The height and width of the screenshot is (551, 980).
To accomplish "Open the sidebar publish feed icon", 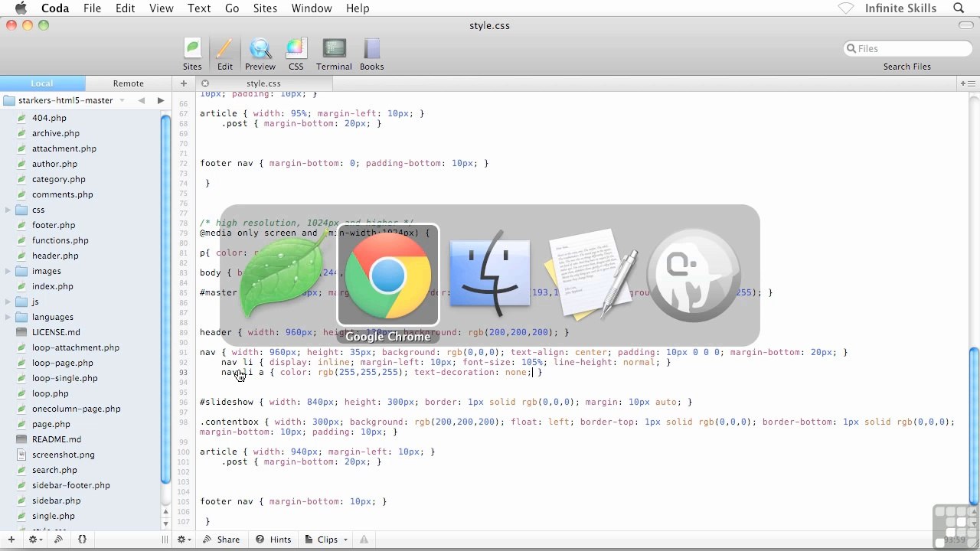I will tap(58, 540).
